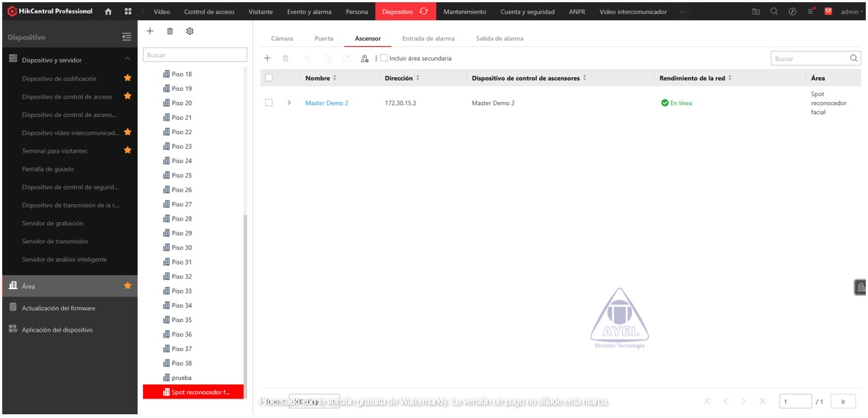This screenshot has width=868, height=418.
Task: Delete the selected area with trash icon
Action: [170, 31]
